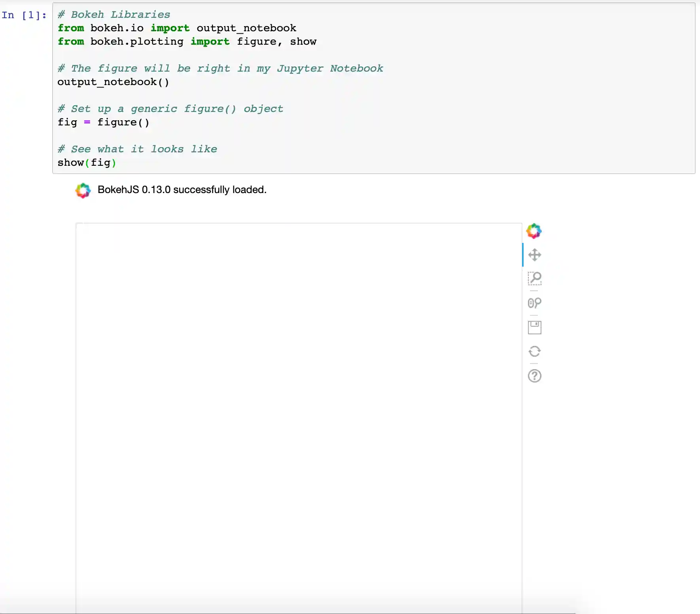Click the # Bokeh Libraries comment

[x=114, y=14]
